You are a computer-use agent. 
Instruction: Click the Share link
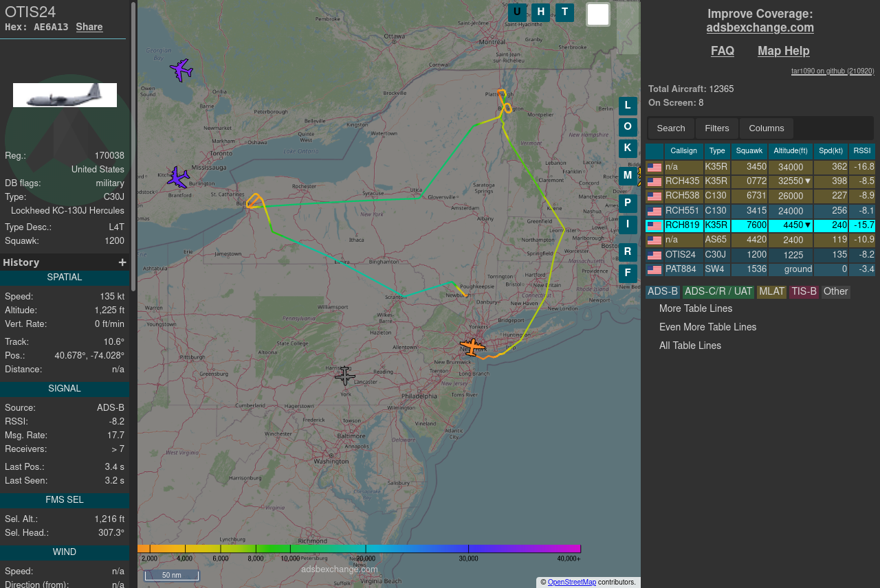89,27
